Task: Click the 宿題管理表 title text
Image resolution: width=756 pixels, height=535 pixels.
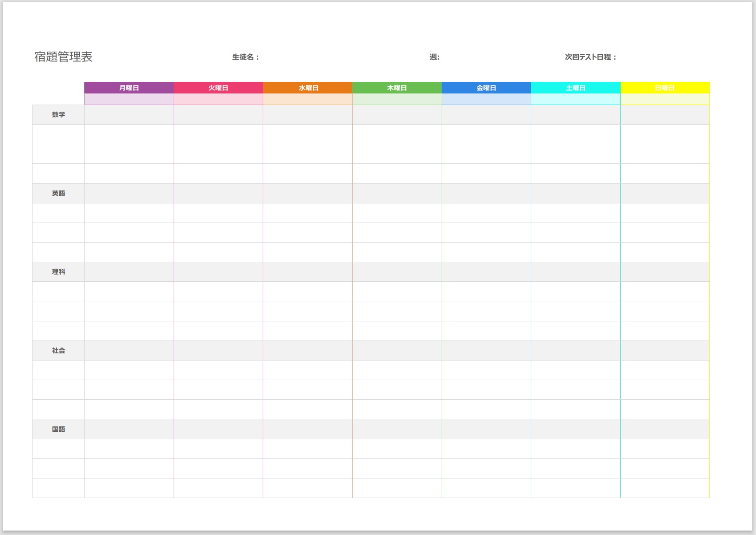Action: coord(64,57)
